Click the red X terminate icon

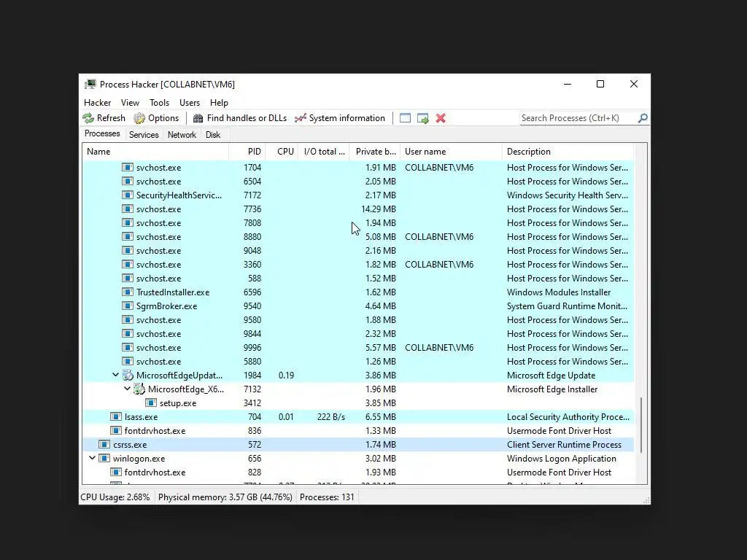coord(441,118)
